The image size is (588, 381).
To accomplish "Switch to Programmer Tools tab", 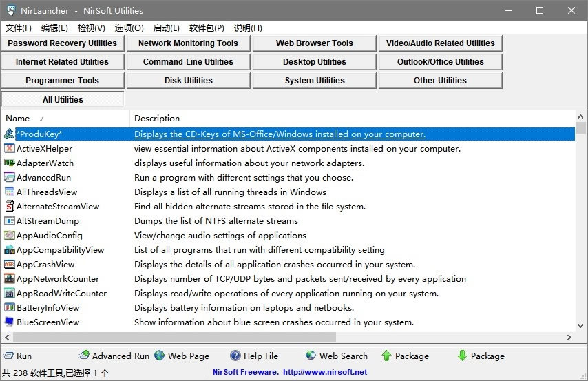I will click(62, 81).
